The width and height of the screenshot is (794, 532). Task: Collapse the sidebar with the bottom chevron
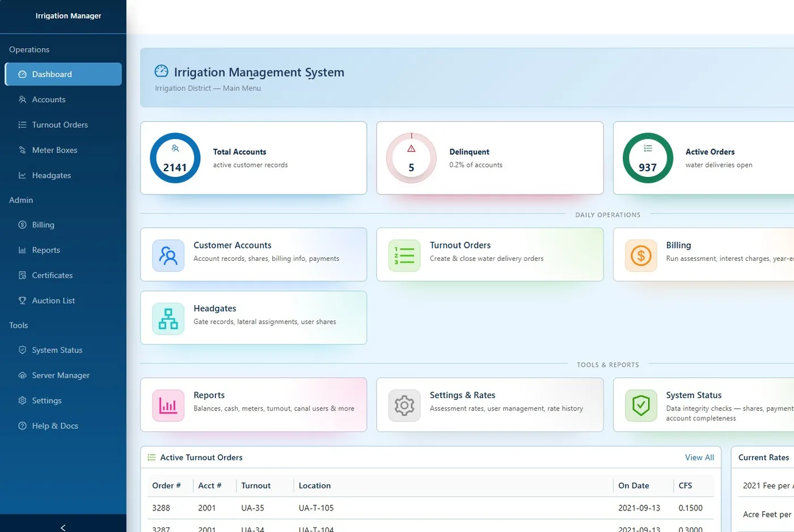63,527
